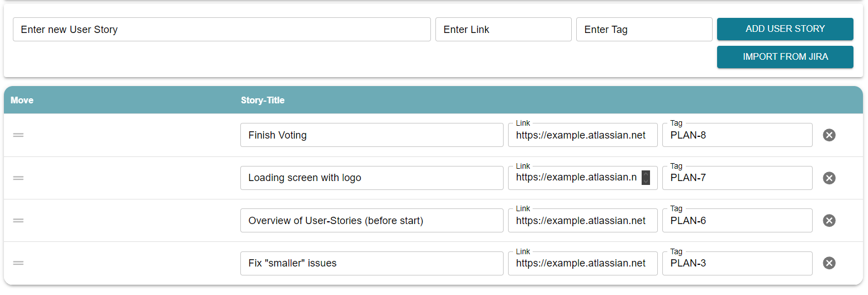This screenshot has height=295, width=868.
Task: Edit Link field of Fix "smaller" issues row
Action: coord(583,263)
